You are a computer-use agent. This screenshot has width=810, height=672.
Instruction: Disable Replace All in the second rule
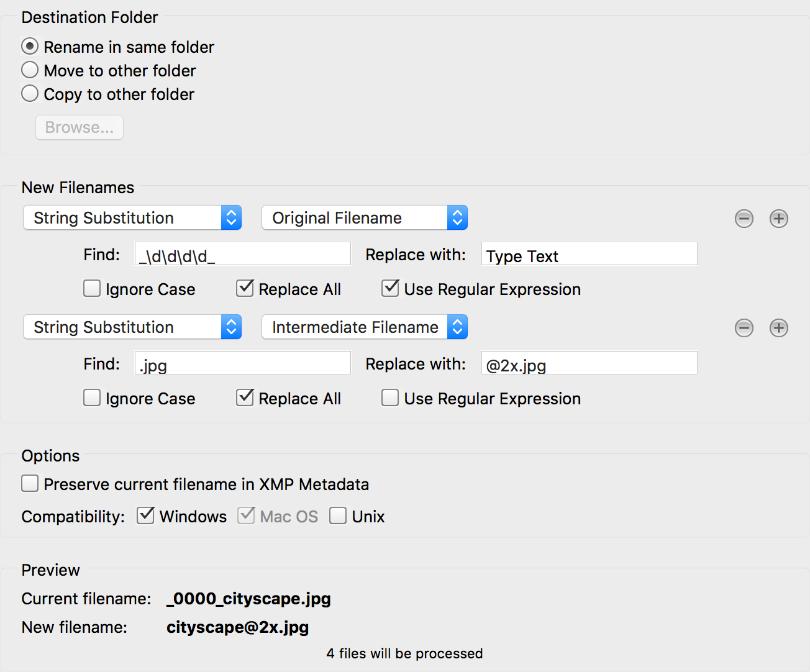(244, 397)
